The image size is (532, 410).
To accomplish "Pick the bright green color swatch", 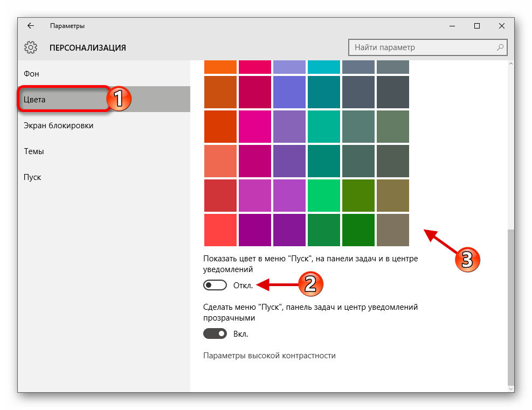I will (x=323, y=195).
